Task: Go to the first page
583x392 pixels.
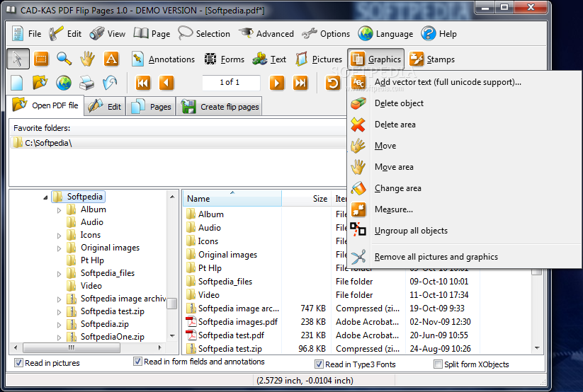Action: tap(143, 83)
